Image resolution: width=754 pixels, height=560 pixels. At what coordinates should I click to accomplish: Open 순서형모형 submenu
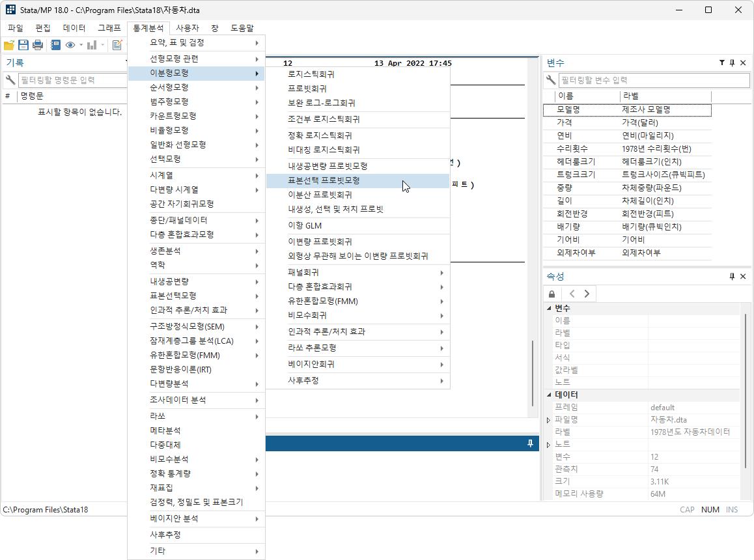(x=196, y=87)
